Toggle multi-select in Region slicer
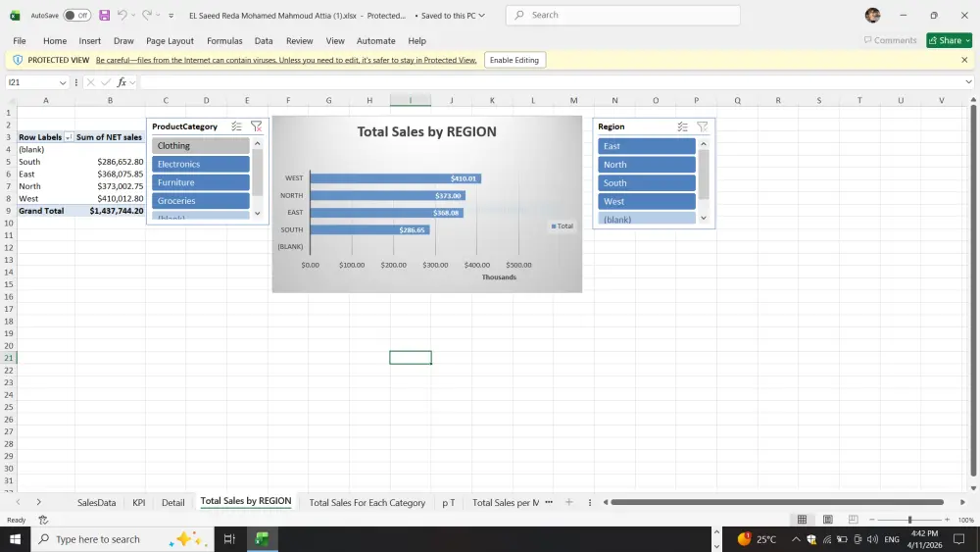Viewport: 980px width, 552px height. 682,126
